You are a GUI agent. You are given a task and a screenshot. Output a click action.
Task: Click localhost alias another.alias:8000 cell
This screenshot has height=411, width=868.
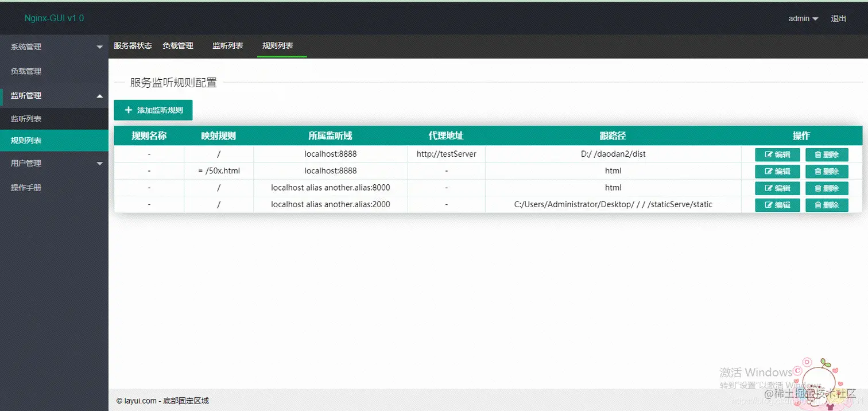[x=331, y=188]
